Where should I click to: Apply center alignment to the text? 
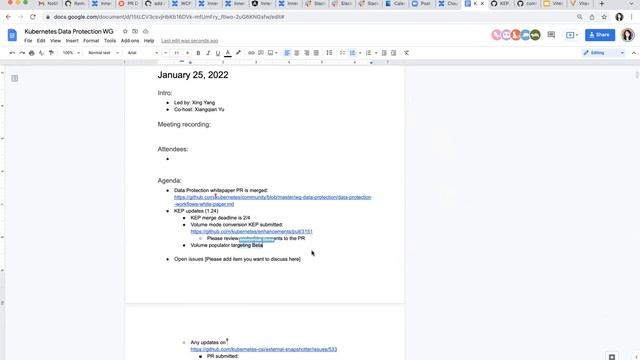(297, 53)
